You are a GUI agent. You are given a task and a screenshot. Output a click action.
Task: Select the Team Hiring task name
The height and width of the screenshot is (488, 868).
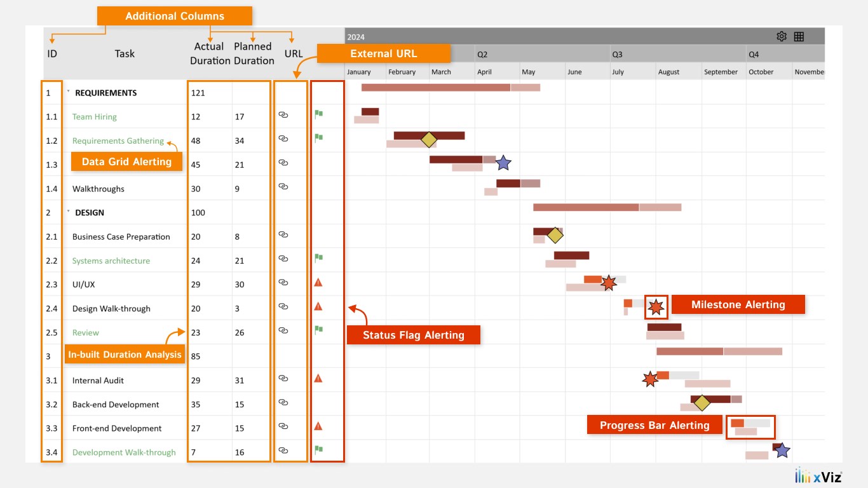[x=95, y=117]
